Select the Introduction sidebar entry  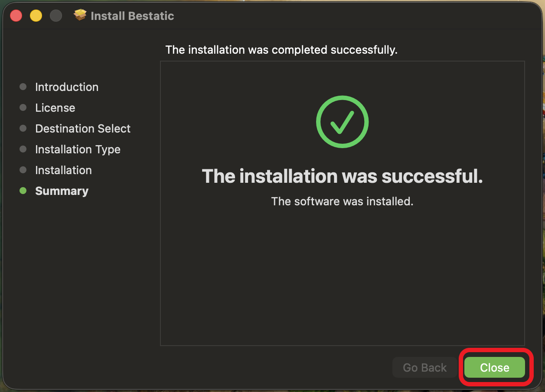pos(66,87)
